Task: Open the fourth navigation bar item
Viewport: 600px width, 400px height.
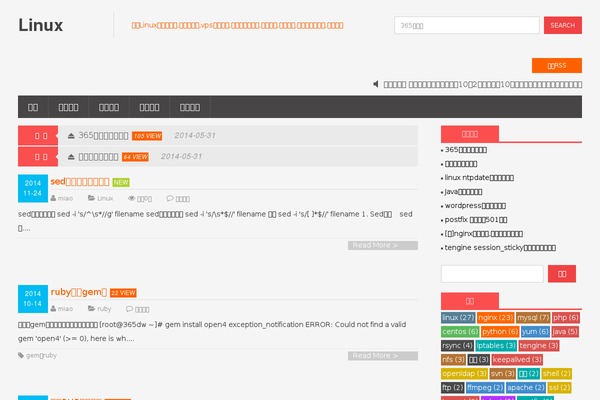Action: (150, 107)
